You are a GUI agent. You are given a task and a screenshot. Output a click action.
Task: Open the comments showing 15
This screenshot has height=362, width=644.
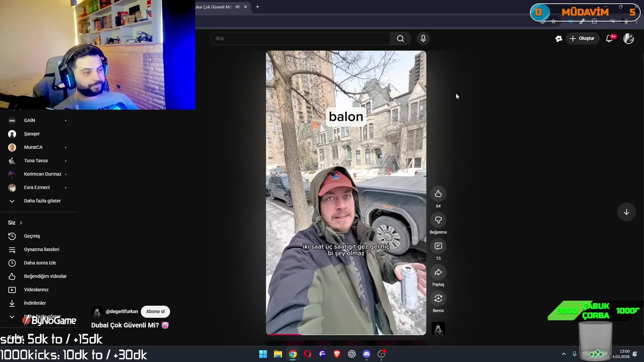[438, 246]
